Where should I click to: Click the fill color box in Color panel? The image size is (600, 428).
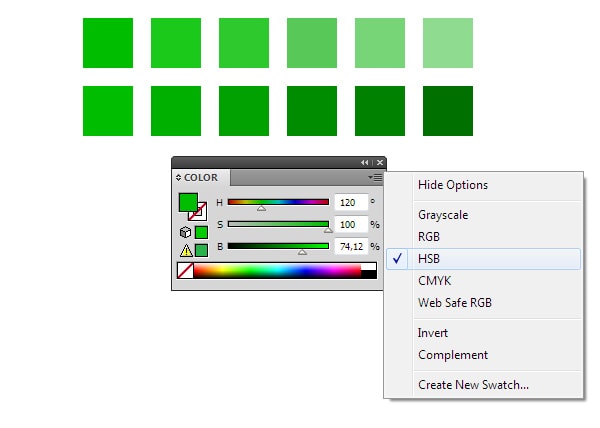[x=188, y=202]
